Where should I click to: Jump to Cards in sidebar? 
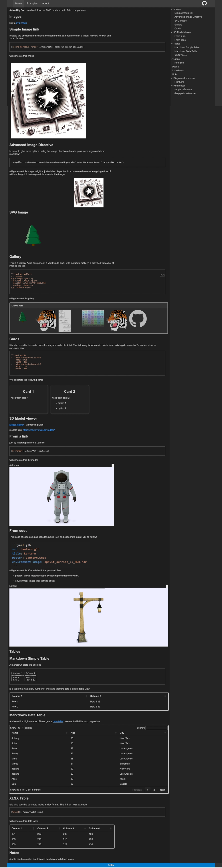[x=177, y=28]
